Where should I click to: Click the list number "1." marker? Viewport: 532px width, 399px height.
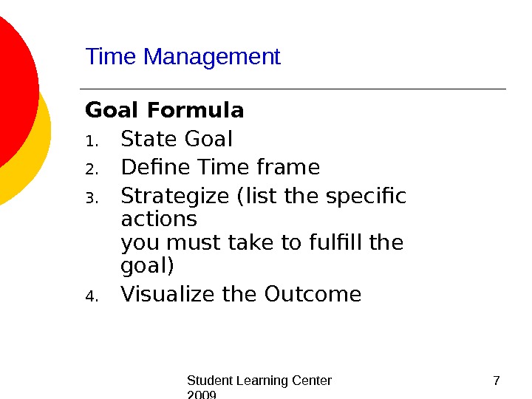coord(91,140)
